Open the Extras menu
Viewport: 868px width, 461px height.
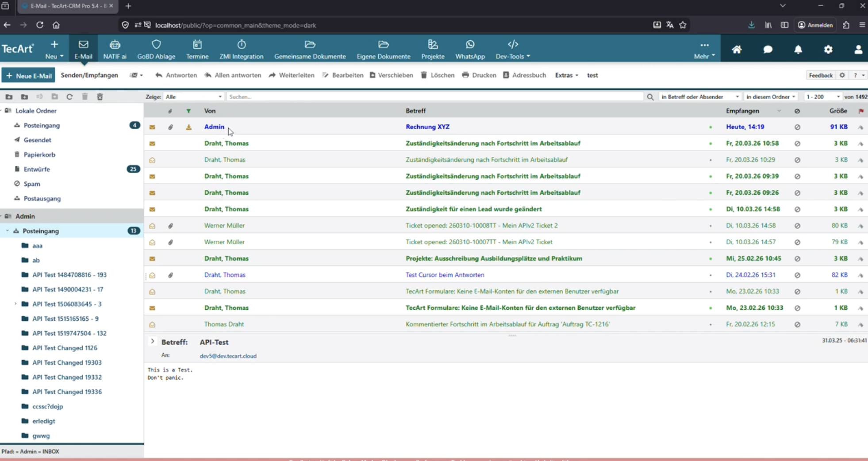tap(566, 75)
